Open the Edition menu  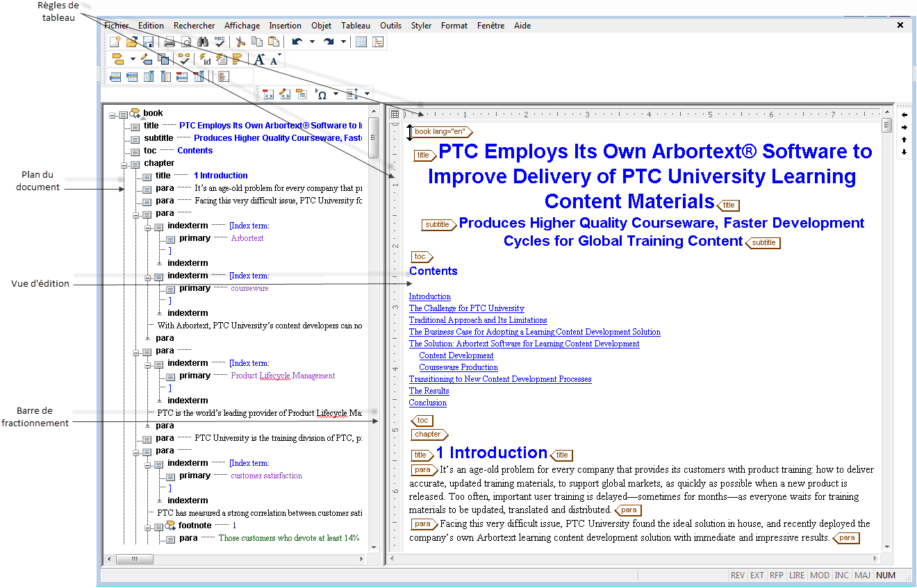[x=151, y=26]
